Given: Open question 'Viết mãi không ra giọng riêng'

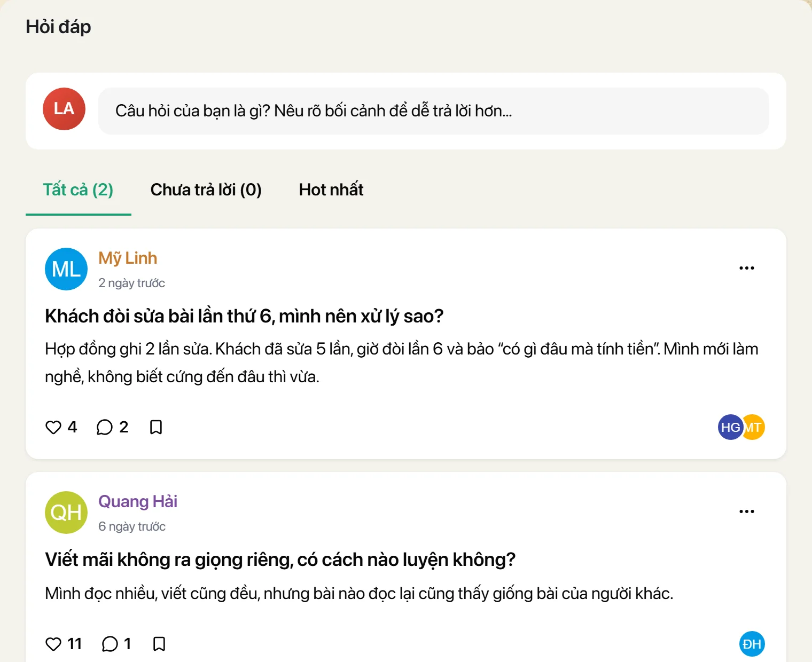Looking at the screenshot, I should click(280, 559).
